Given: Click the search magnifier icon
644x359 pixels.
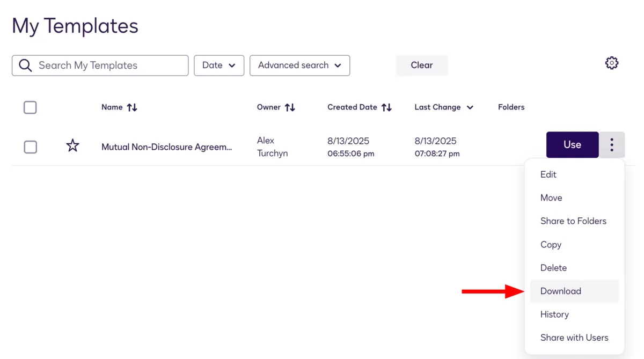Looking at the screenshot, I should [x=25, y=65].
